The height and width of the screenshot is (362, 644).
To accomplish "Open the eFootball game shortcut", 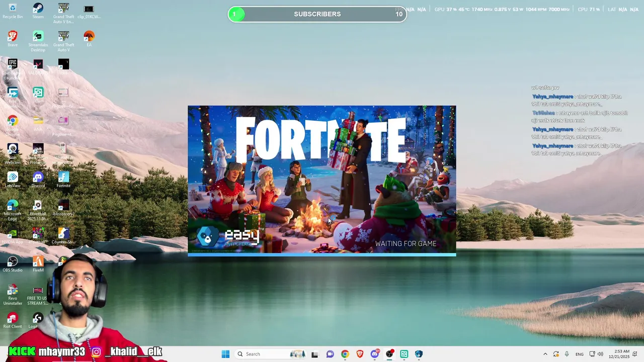I will pos(38,236).
